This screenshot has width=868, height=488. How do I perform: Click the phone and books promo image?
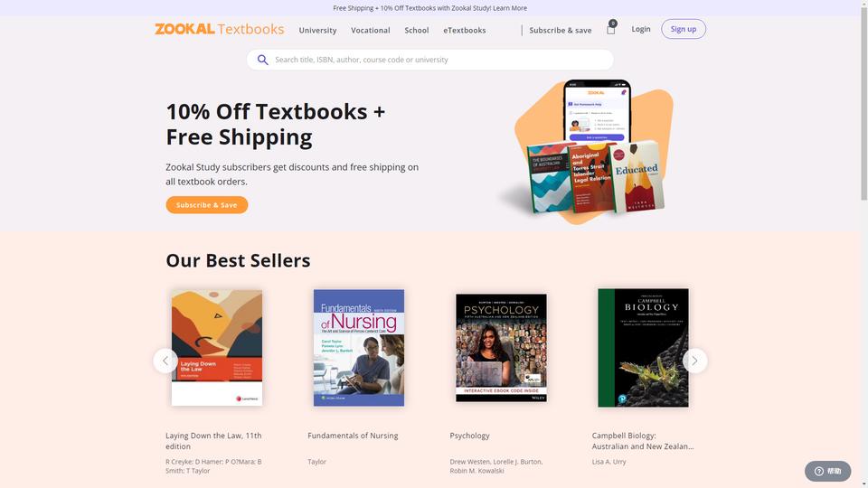[x=587, y=151]
